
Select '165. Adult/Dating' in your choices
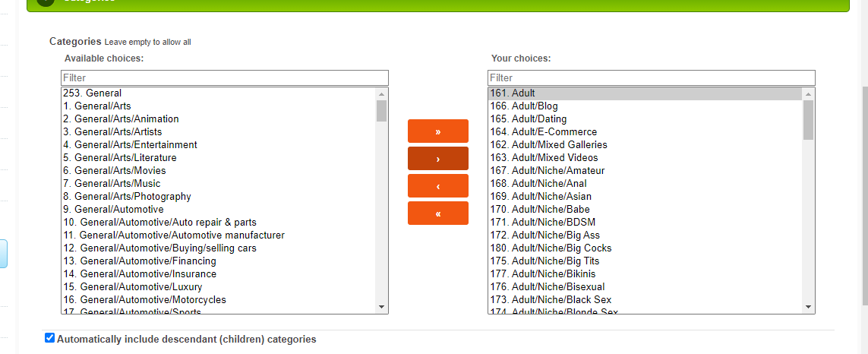645,119
